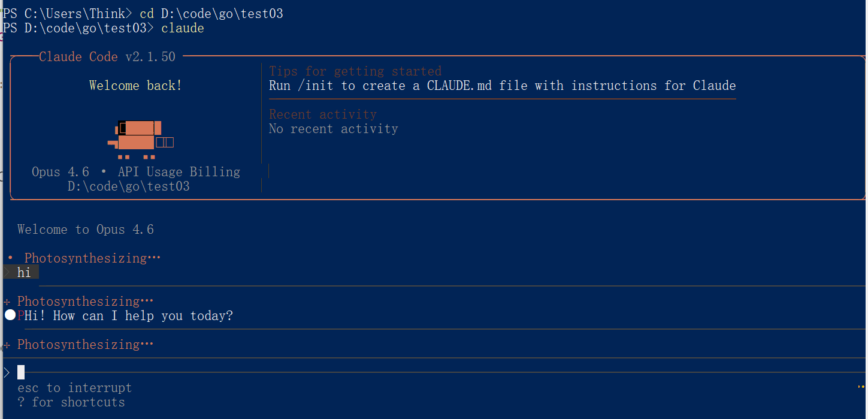
Task: Click the "Recent activity" heading
Action: (x=322, y=114)
